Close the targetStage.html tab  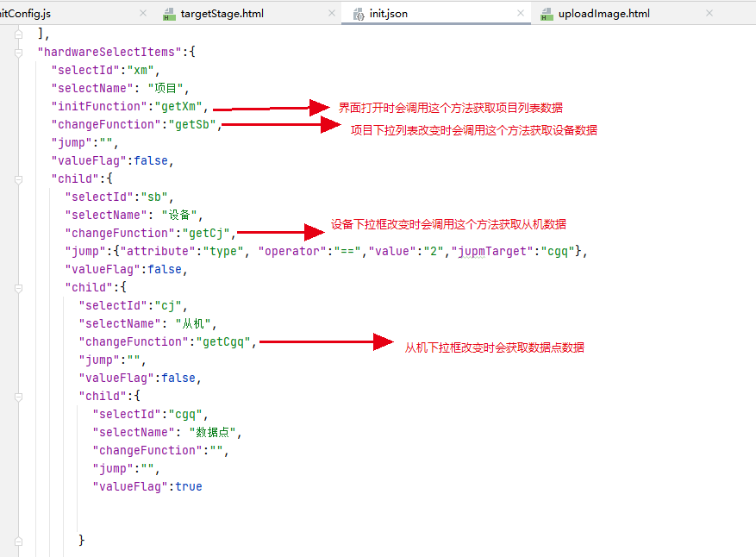(x=333, y=14)
